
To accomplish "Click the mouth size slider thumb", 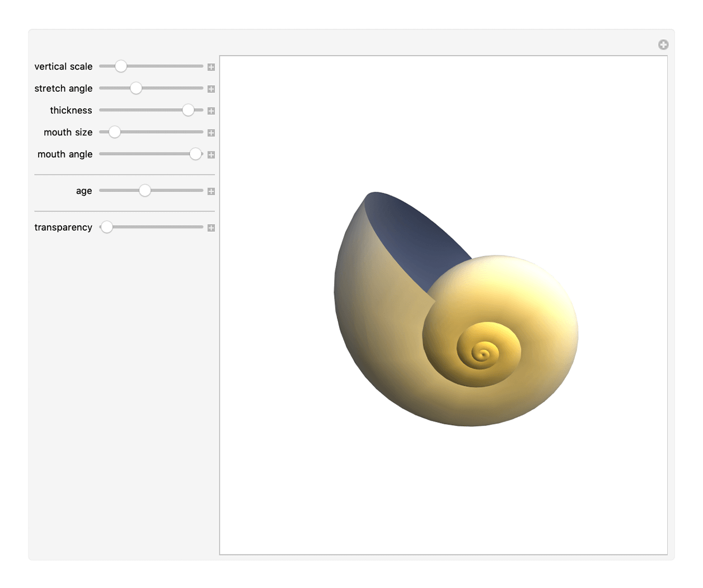I will 114,132.
